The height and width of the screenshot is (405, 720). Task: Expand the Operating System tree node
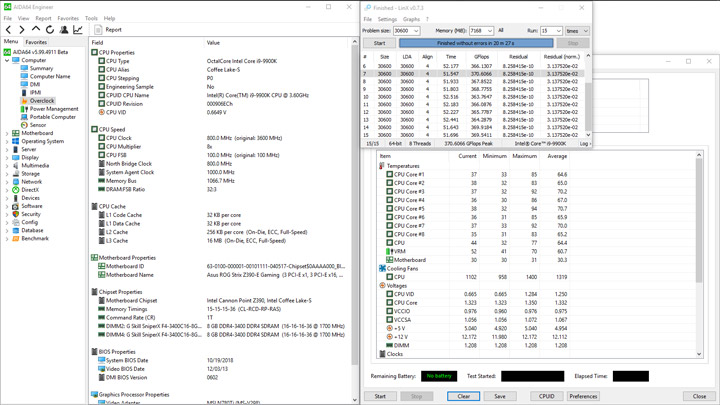(7, 141)
